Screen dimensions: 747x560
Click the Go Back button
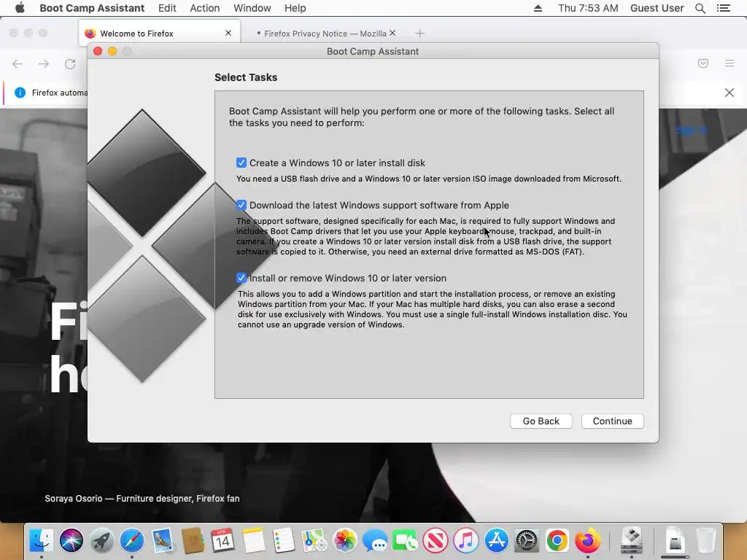click(x=541, y=421)
